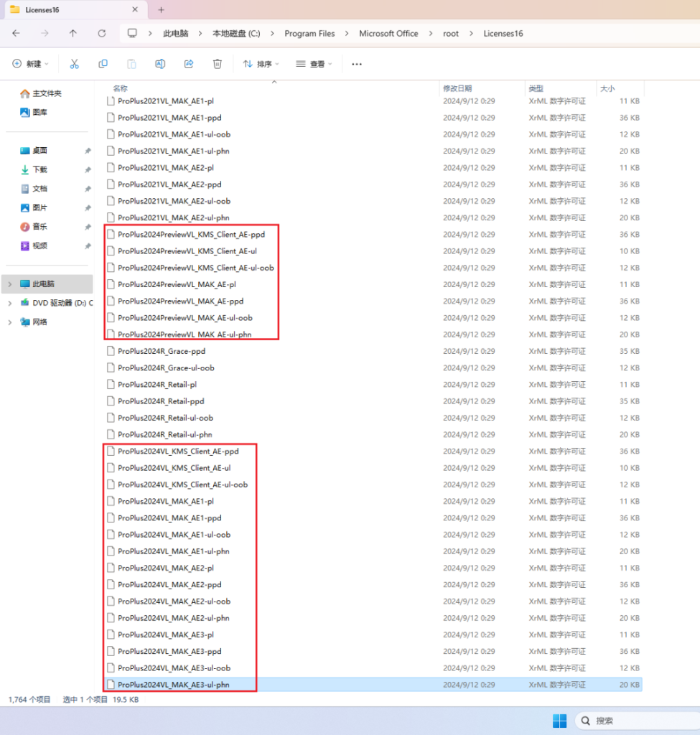Image resolution: width=700 pixels, height=735 pixels.
Task: Open the Windows Start menu
Action: pyautogui.click(x=559, y=721)
